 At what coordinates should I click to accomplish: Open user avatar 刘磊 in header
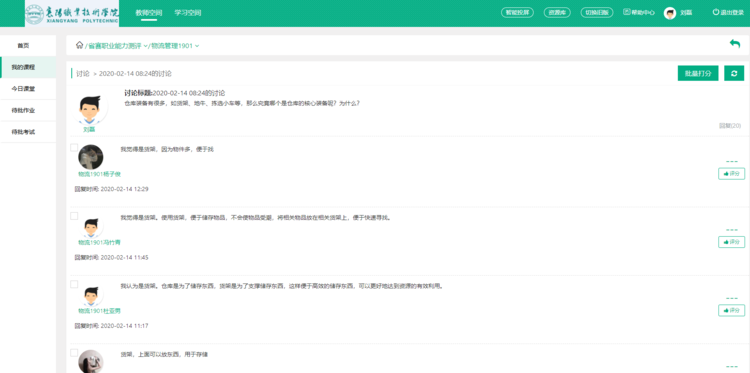click(x=670, y=13)
